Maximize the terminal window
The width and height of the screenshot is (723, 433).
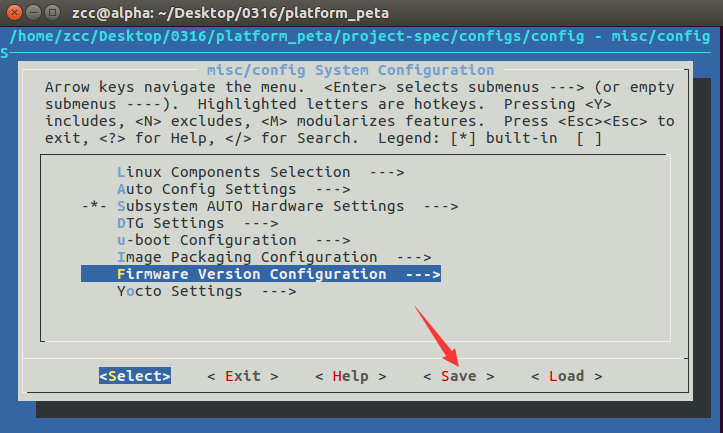(53, 12)
